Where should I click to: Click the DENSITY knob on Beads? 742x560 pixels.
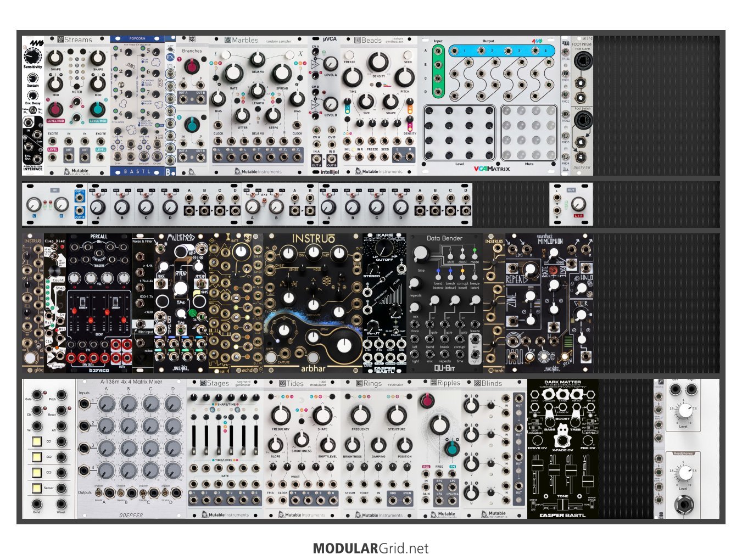click(x=378, y=63)
